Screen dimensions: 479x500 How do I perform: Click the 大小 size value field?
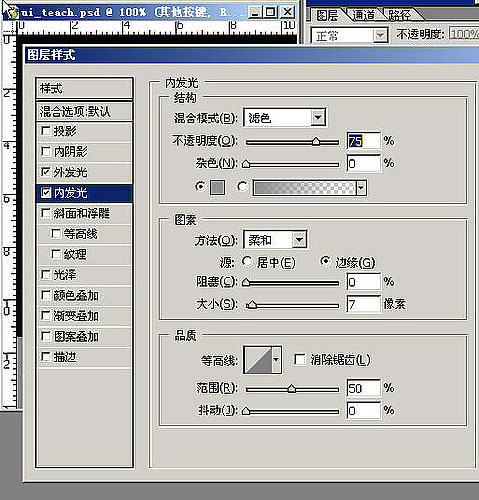(x=363, y=304)
